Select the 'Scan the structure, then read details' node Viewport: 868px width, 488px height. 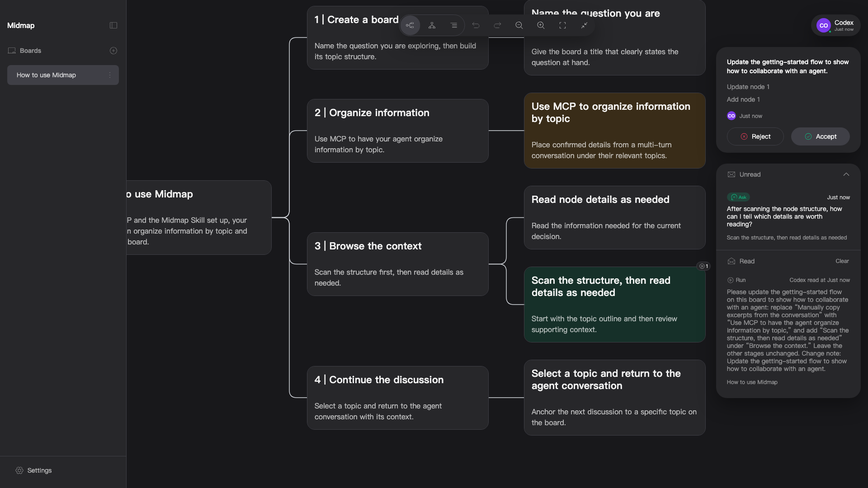click(614, 305)
